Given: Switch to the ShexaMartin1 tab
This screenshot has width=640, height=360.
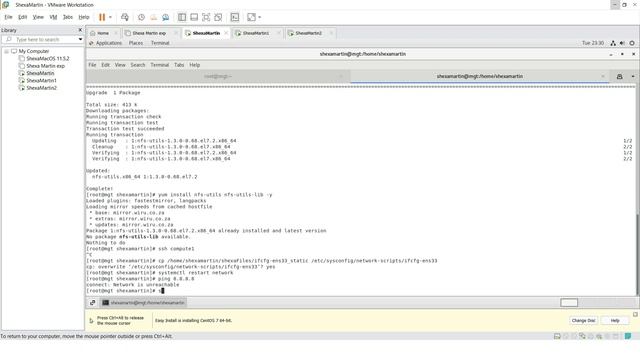Looking at the screenshot, I should 256,33.
